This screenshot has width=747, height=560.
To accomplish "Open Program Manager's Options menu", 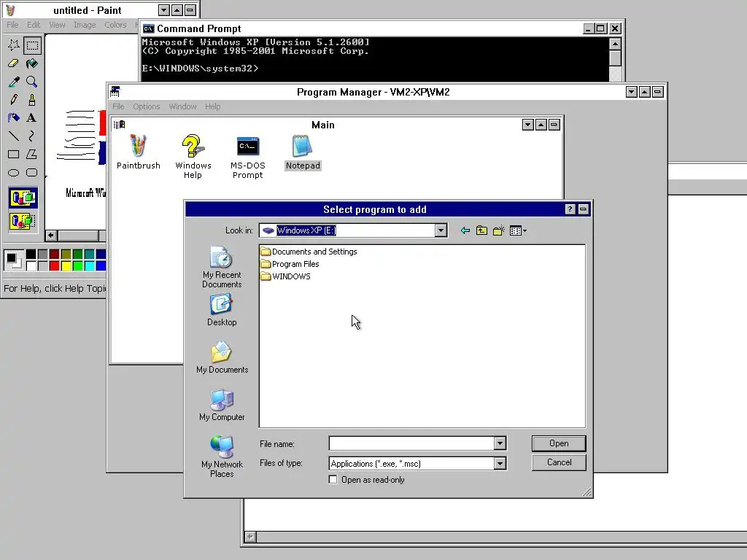I will (146, 106).
